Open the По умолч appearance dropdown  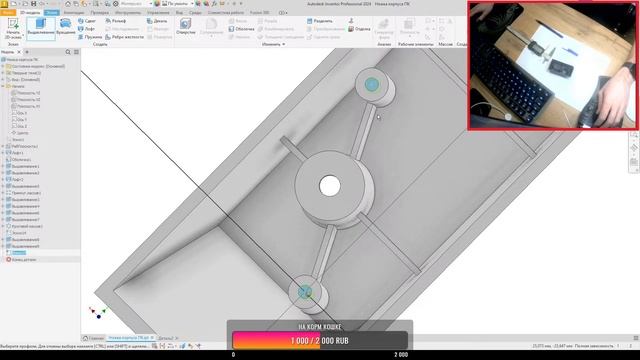pyautogui.click(x=178, y=4)
